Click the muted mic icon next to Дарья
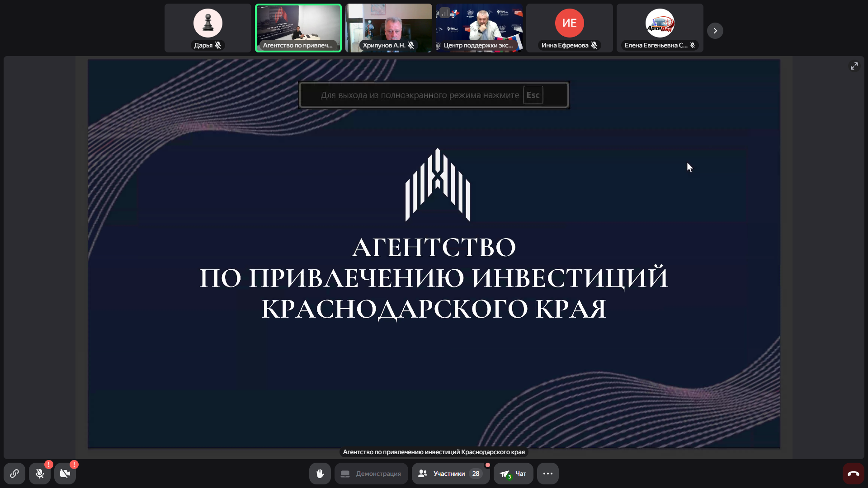Viewport: 868px width, 488px height. click(x=218, y=45)
